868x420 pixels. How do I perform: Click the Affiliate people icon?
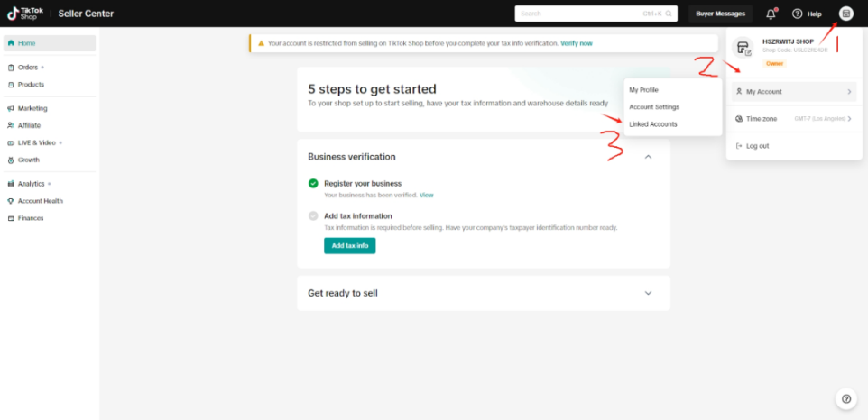(x=11, y=125)
